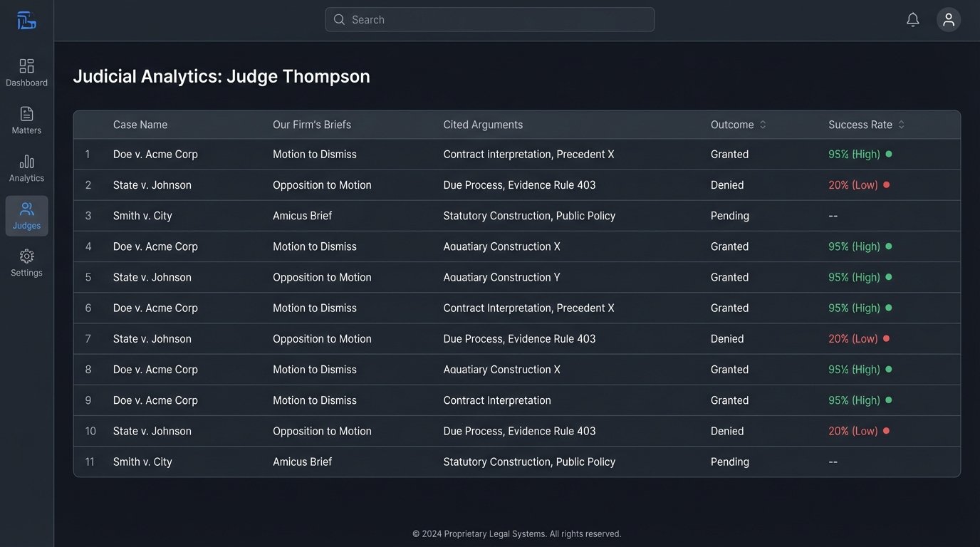Open notifications via the bell icon
The width and height of the screenshot is (980, 547).
click(912, 19)
